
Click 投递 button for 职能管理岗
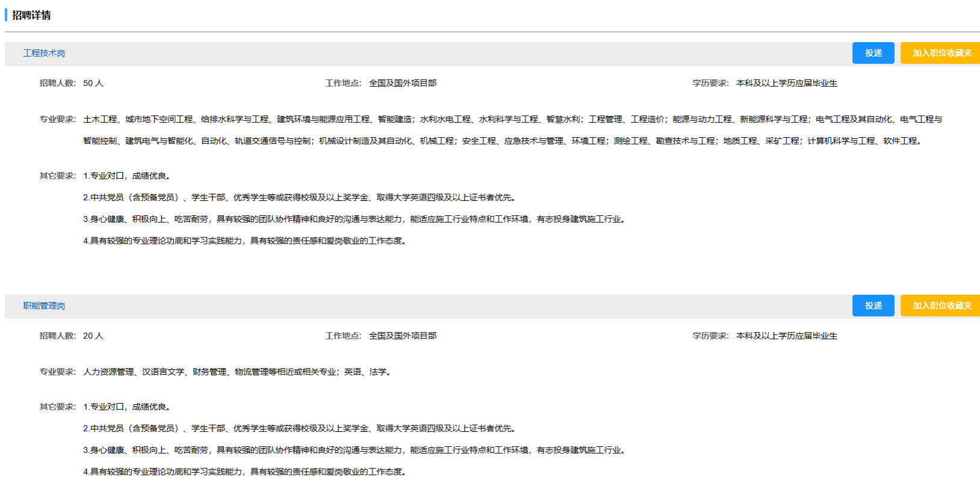(873, 306)
